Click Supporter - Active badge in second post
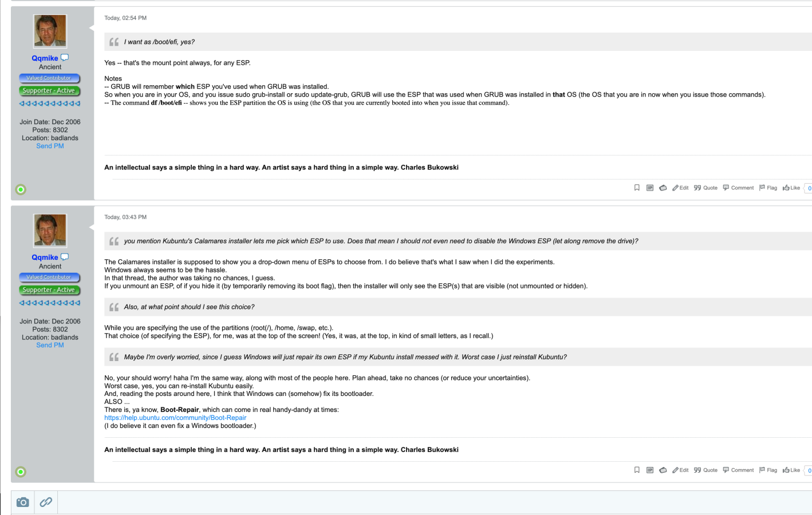The width and height of the screenshot is (812, 515). [50, 290]
